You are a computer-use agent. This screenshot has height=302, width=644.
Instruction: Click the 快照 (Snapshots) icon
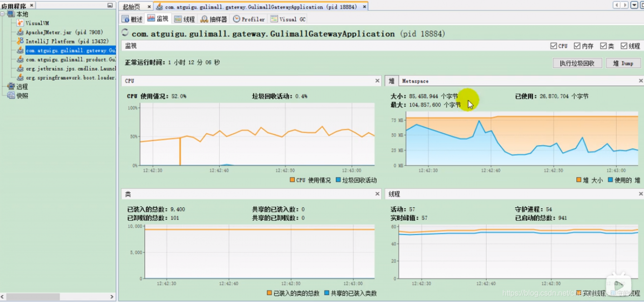[11, 95]
